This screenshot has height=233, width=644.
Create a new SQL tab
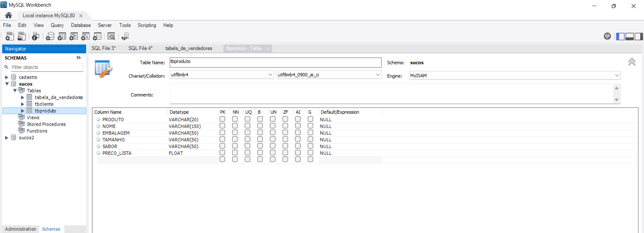[9, 36]
